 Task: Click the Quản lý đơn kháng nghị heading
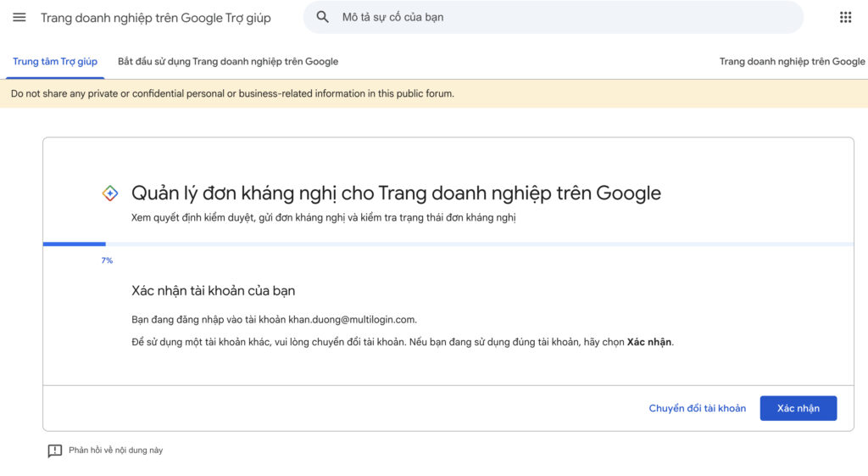pyautogui.click(x=396, y=193)
